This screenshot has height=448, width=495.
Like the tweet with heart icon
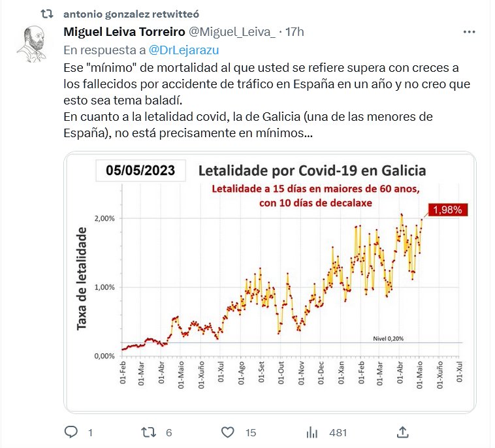click(x=227, y=432)
